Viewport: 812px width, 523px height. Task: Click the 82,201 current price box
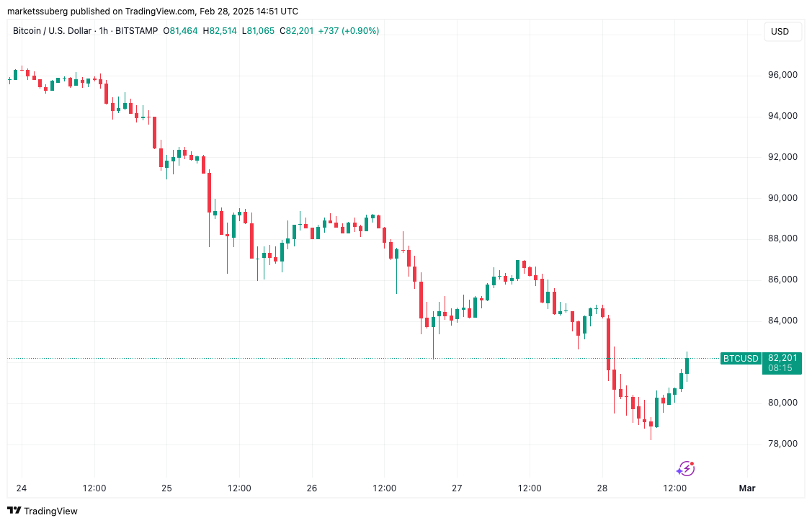782,363
